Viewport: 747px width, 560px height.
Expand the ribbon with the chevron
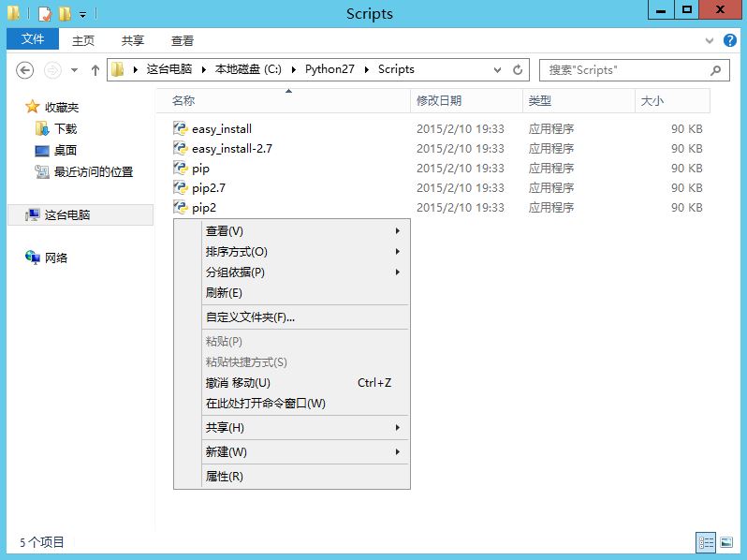pos(710,41)
